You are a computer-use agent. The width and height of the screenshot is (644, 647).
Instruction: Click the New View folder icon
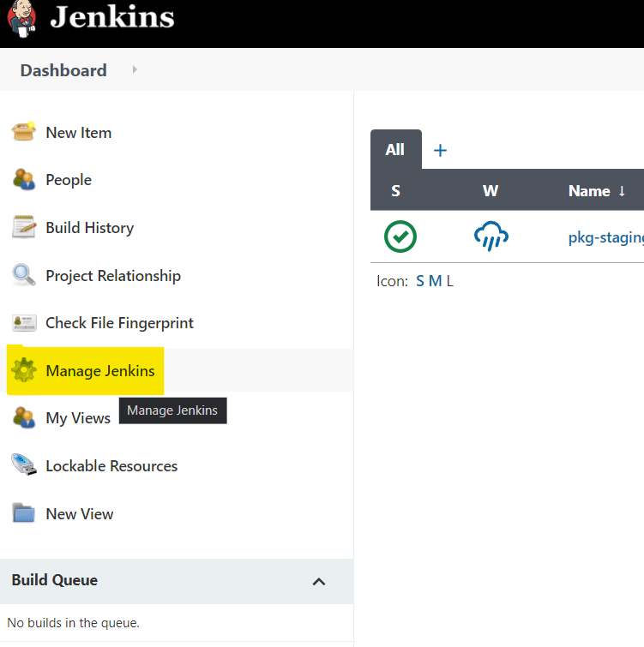(x=23, y=513)
